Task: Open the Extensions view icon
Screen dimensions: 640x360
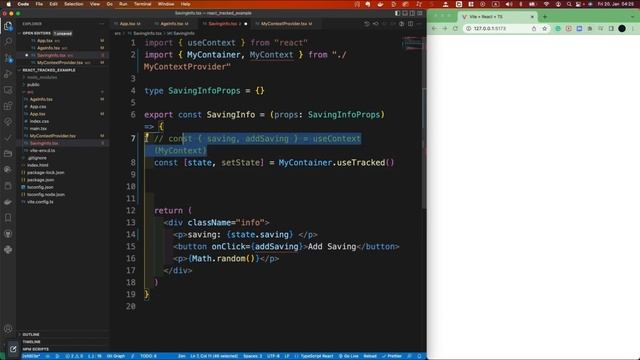Action: [8, 106]
